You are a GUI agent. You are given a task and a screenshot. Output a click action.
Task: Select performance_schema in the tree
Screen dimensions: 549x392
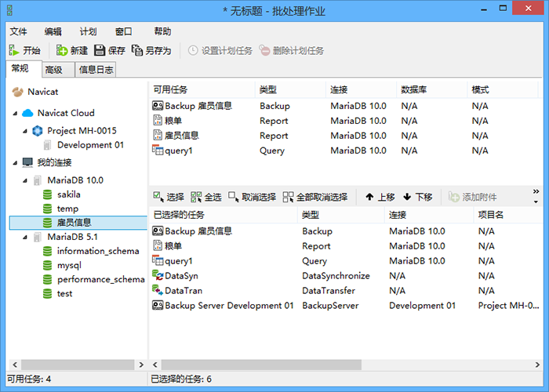pyautogui.click(x=101, y=279)
